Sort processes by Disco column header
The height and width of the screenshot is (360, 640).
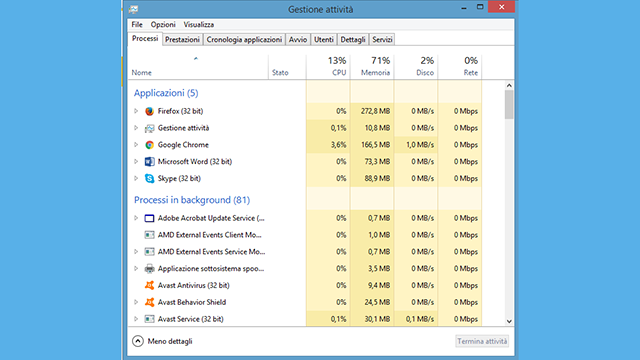coord(416,67)
